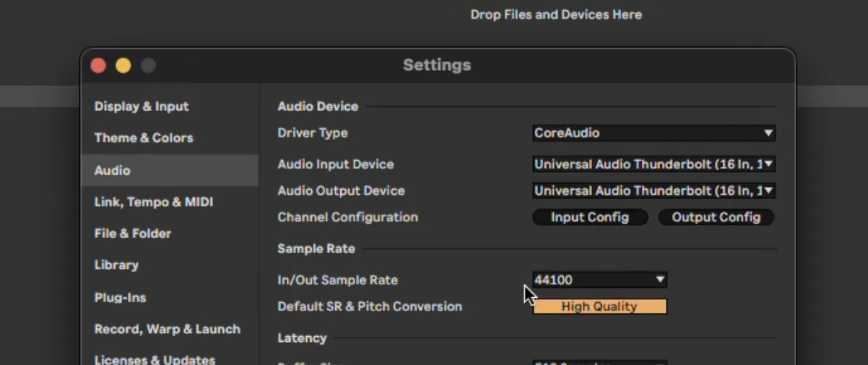Viewport: 868px width, 365px height.
Task: Open the Display & Input settings tab
Action: point(142,106)
